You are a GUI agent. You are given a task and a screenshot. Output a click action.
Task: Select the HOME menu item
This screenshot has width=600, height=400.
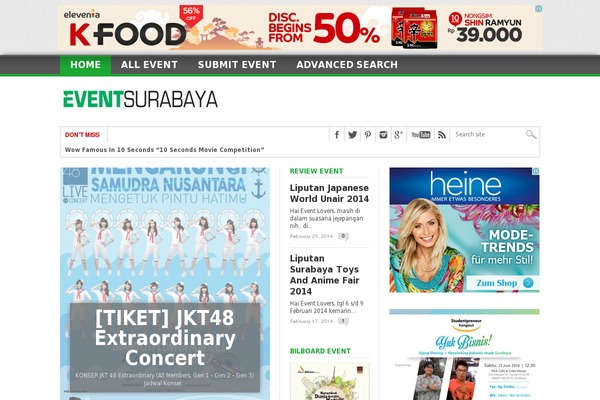click(x=85, y=65)
